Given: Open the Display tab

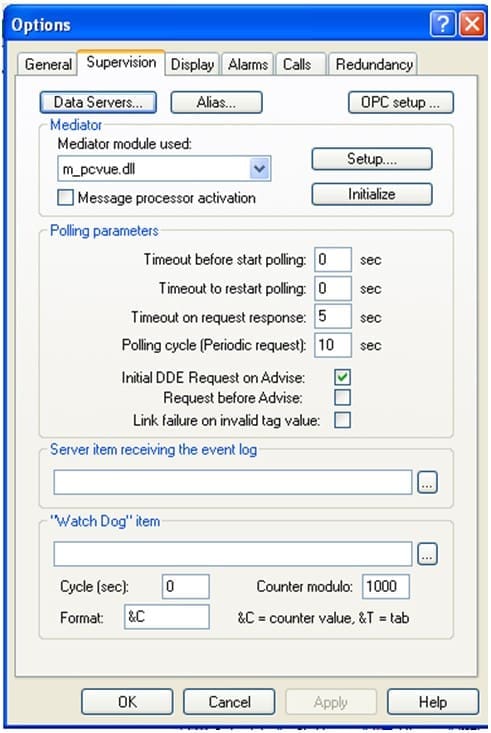Looking at the screenshot, I should tap(192, 64).
